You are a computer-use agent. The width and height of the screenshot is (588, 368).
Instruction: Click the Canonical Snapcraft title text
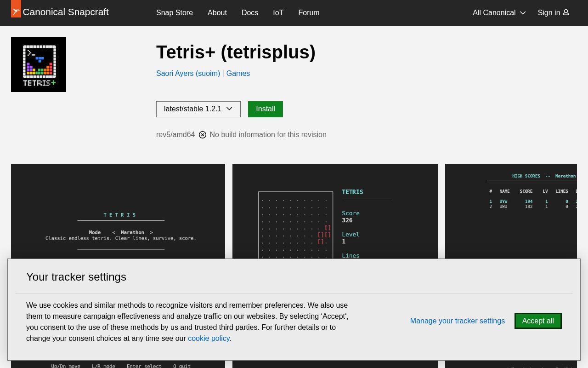point(66,12)
